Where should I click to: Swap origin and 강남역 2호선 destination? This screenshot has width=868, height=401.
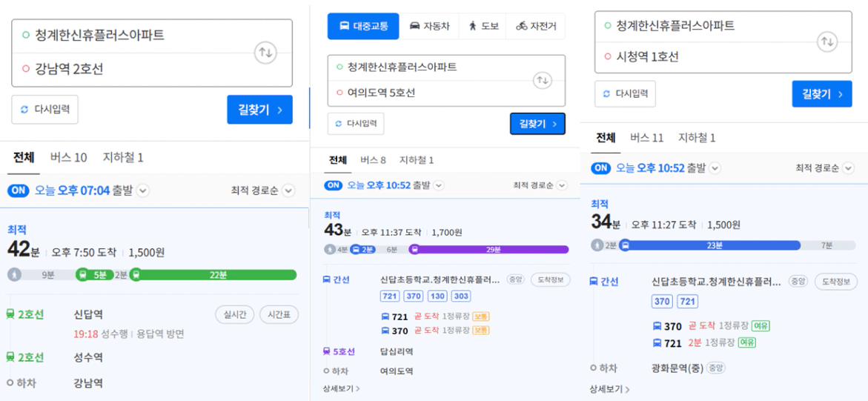pos(265,53)
